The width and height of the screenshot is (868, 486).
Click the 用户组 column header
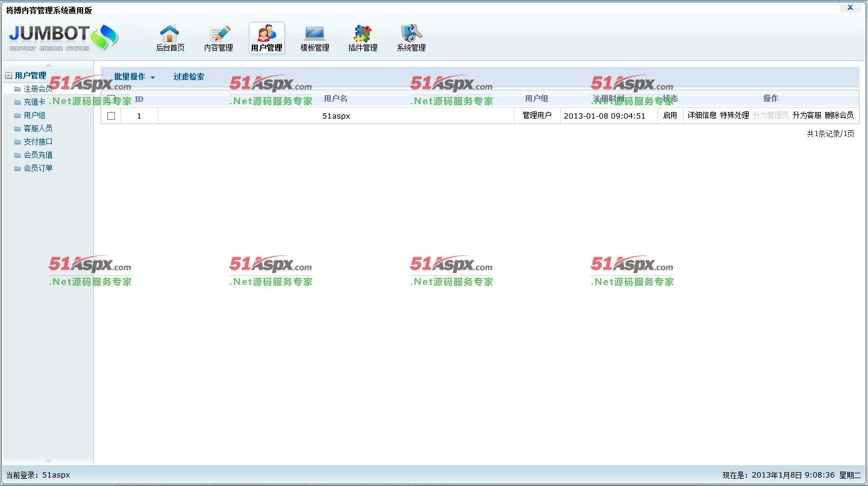(537, 99)
